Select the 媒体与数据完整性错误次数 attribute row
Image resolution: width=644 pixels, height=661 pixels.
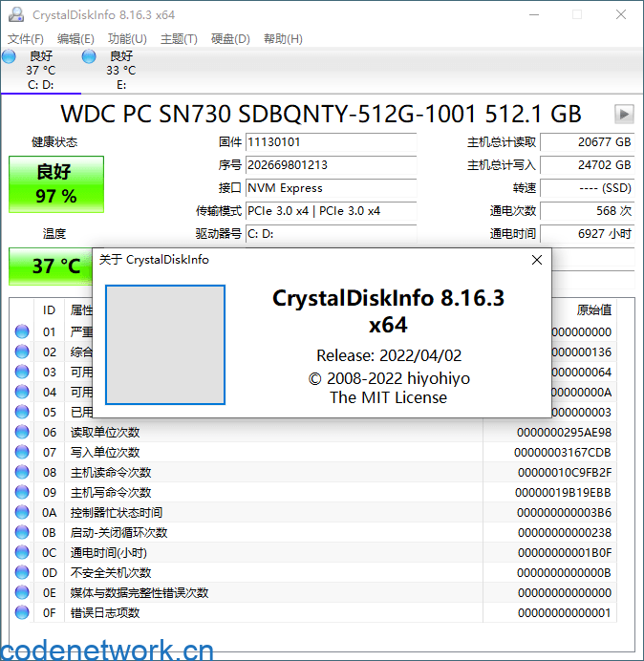point(313,593)
